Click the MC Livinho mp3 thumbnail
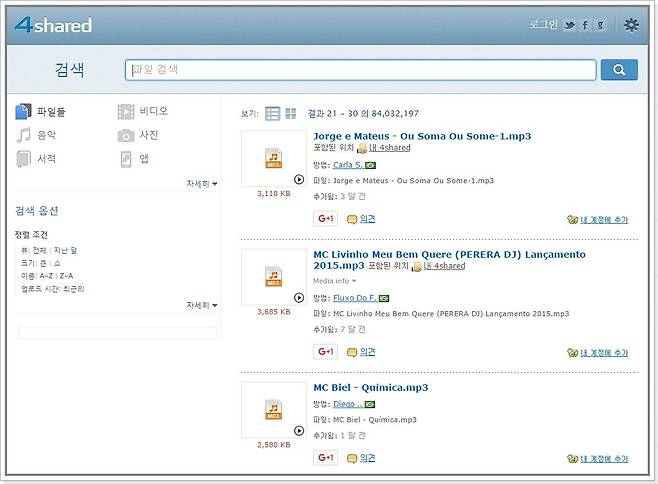This screenshot has width=658, height=484. click(274, 277)
